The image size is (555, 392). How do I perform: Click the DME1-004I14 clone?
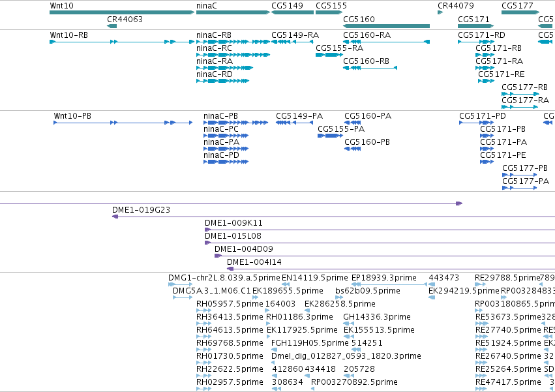pos(391,269)
